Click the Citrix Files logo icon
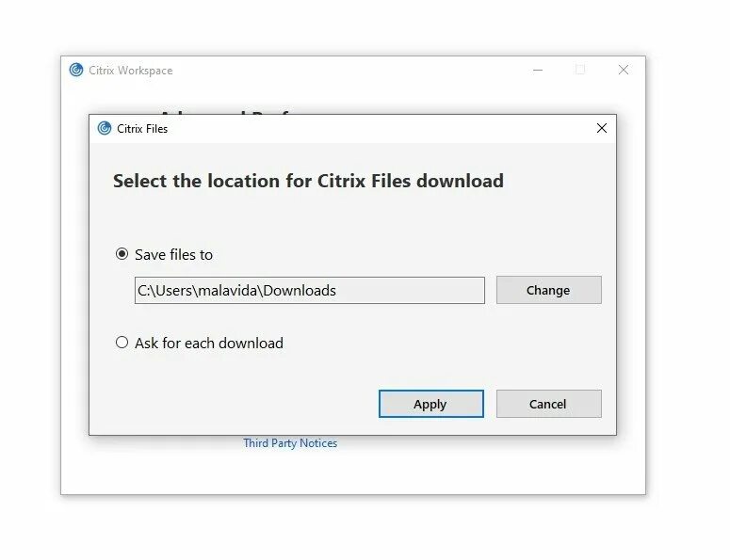Image resolution: width=730 pixels, height=560 pixels. click(105, 128)
